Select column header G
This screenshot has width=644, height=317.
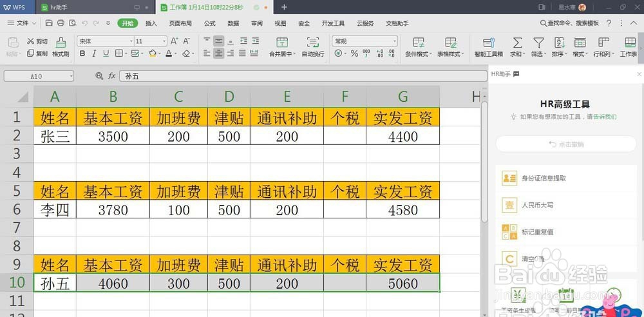(403, 97)
